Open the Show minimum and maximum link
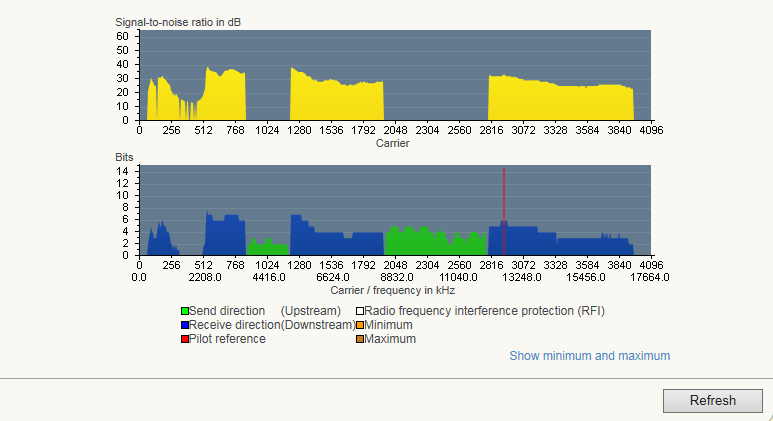Image resolution: width=773 pixels, height=421 pixels. click(x=589, y=356)
